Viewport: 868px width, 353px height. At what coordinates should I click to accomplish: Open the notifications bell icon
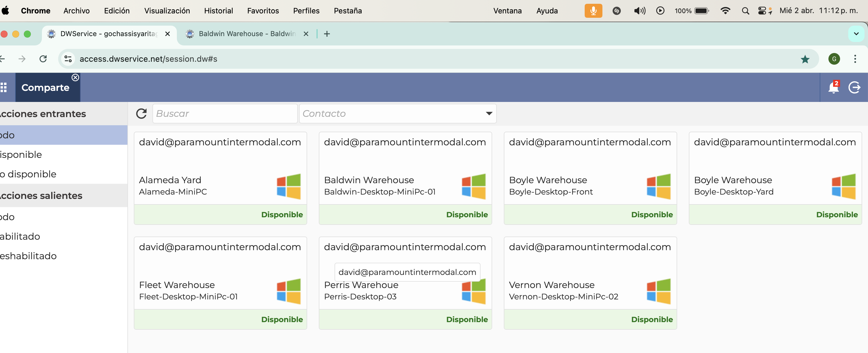(833, 87)
